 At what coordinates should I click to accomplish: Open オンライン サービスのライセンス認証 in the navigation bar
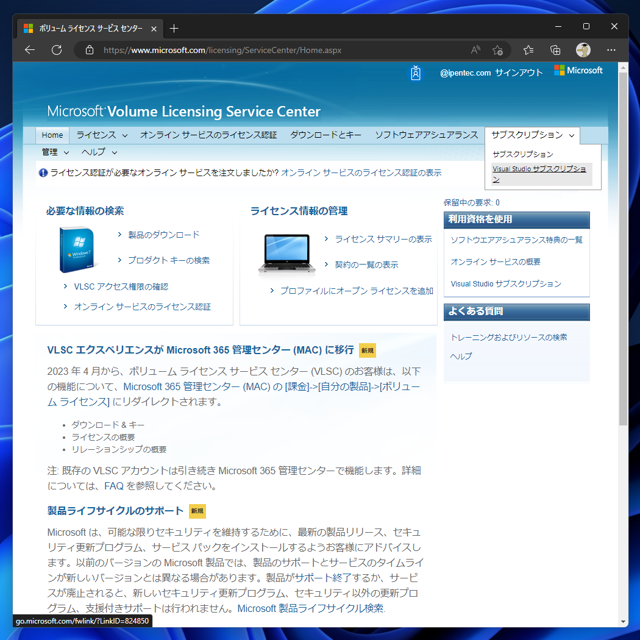[x=209, y=135]
